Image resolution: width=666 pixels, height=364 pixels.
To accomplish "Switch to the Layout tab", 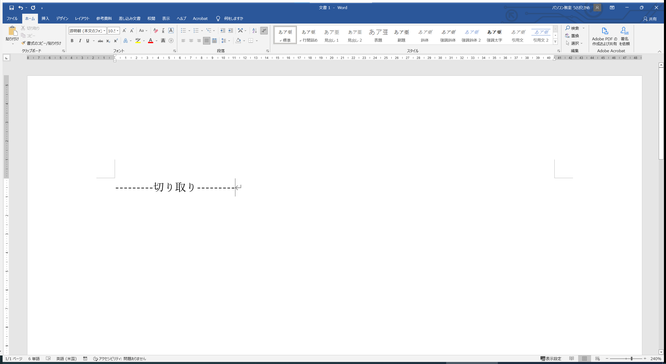I will pyautogui.click(x=82, y=19).
